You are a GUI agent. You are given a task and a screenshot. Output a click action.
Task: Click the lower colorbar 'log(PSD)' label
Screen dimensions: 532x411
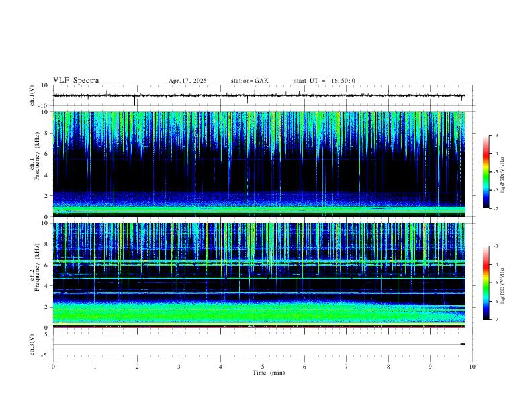point(502,286)
